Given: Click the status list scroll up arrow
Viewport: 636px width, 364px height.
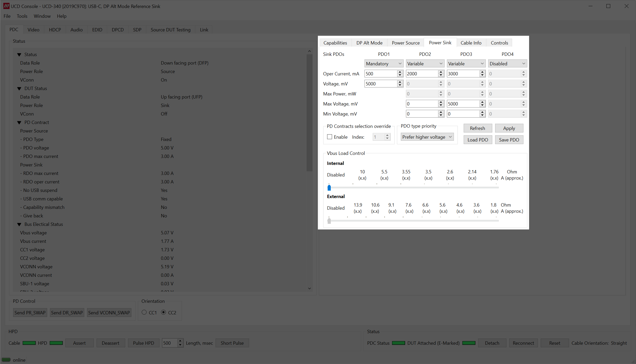Looking at the screenshot, I should pyautogui.click(x=309, y=51).
